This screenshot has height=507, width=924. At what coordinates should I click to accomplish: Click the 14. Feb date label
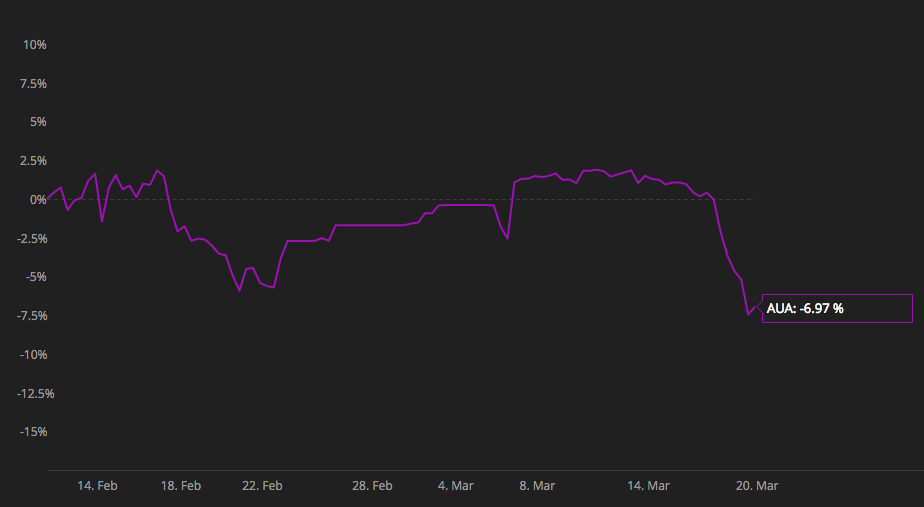click(97, 486)
